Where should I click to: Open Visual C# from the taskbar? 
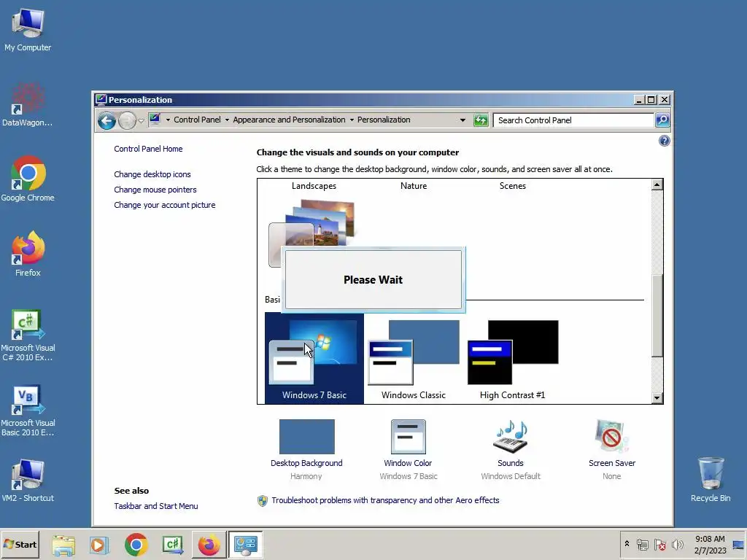[x=172, y=545]
